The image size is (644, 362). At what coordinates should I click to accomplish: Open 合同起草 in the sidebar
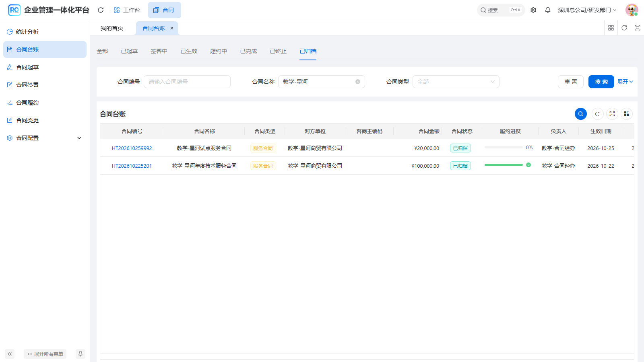click(x=45, y=67)
